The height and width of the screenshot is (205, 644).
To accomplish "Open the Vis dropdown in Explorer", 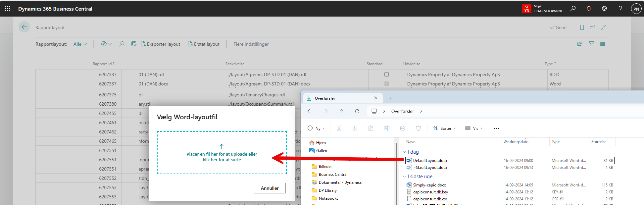I will pos(474,128).
